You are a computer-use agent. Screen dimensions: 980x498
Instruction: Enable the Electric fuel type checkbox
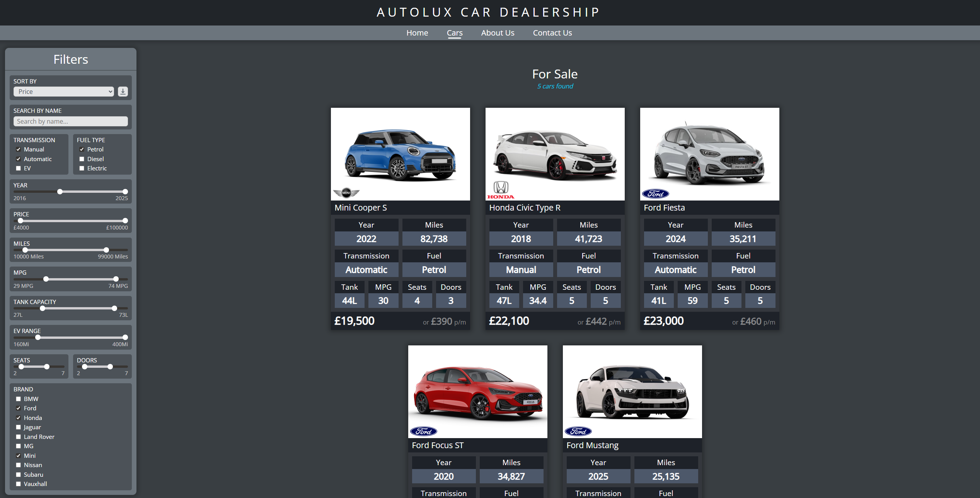(x=82, y=168)
